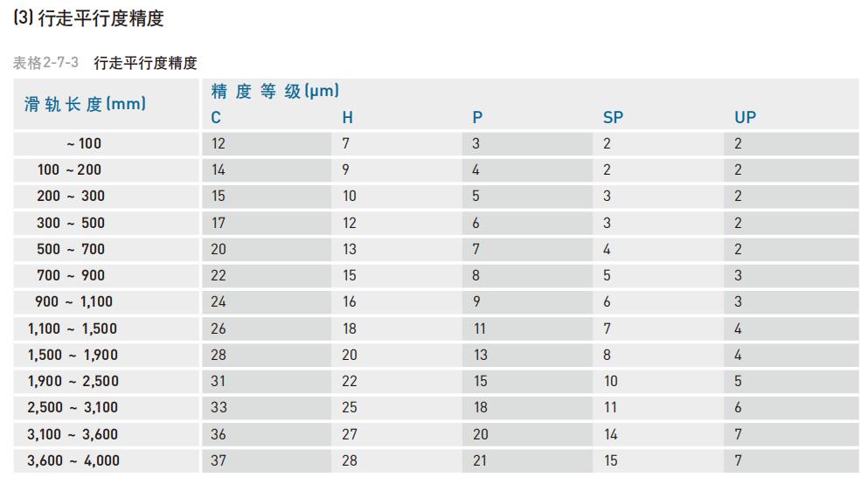
Task: Select the H grade column header
Action: [x=348, y=118]
